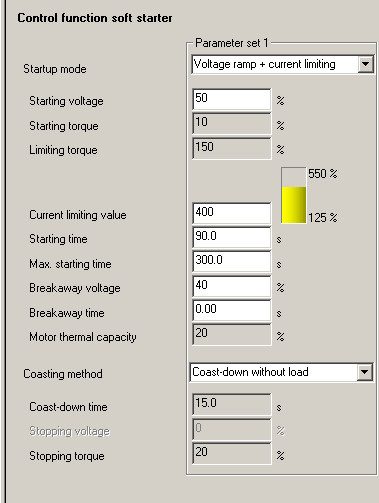
Task: Select the Max. starting time field
Action: 231,261
